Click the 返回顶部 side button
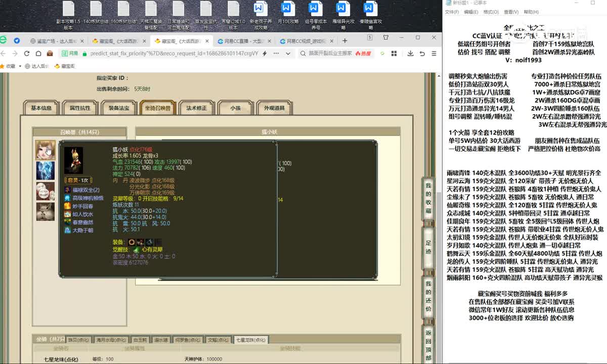This screenshot has height=364, width=607. (428, 345)
